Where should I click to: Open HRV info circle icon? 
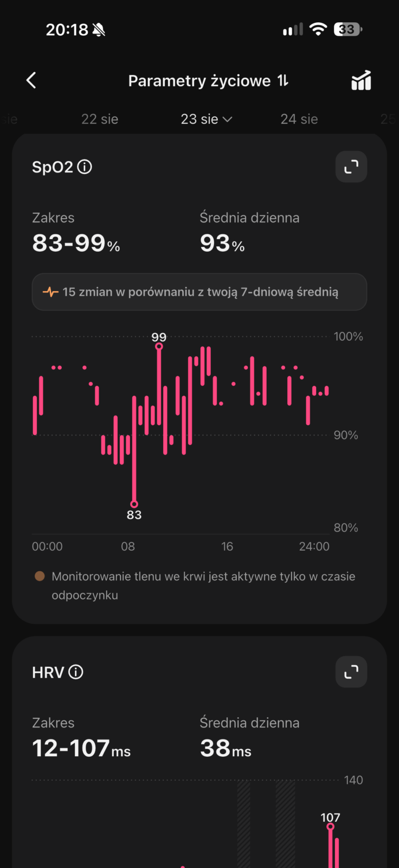76,672
